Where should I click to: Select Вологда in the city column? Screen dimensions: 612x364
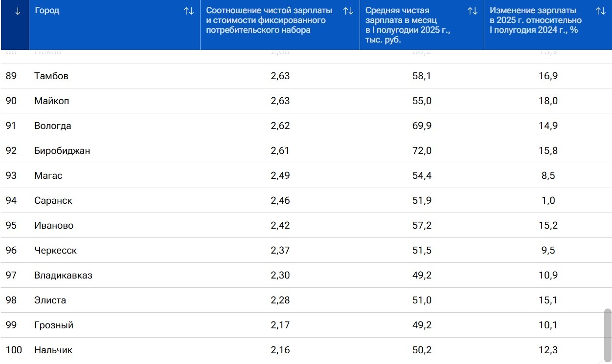(53, 126)
